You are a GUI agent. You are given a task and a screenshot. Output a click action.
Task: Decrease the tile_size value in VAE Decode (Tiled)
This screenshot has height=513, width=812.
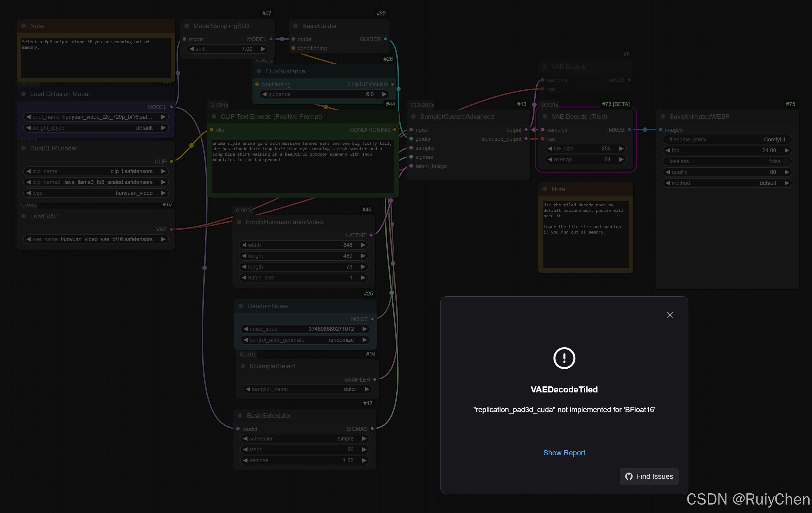click(x=550, y=148)
